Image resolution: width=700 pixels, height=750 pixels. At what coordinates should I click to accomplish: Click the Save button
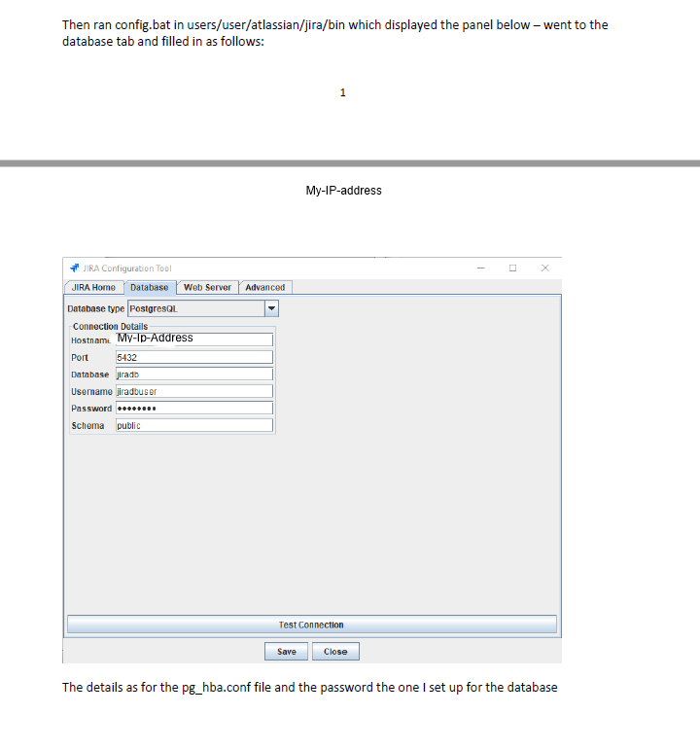[287, 652]
